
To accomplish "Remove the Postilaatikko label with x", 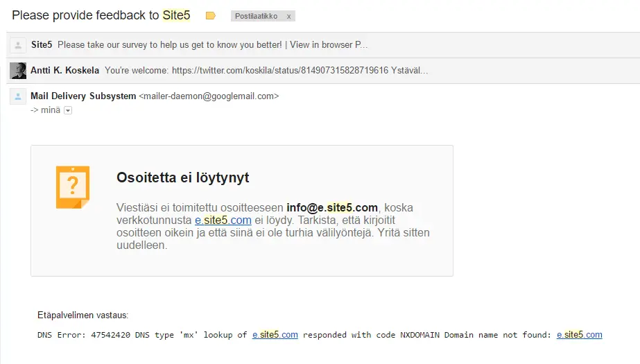I will click(x=288, y=16).
